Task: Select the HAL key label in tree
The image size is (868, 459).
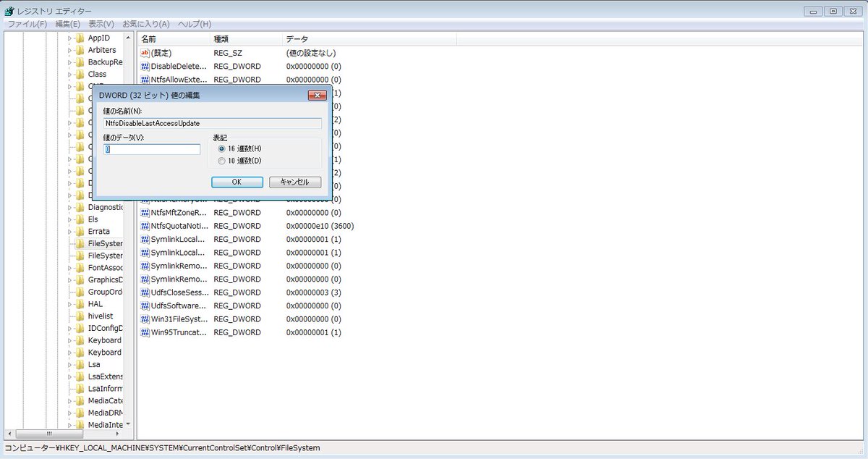Action: click(95, 304)
